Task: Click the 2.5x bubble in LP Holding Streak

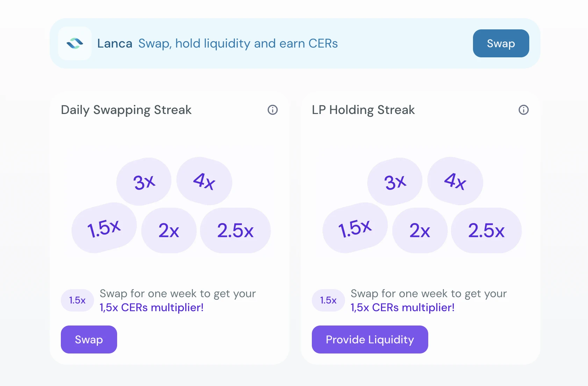Action: pyautogui.click(x=486, y=230)
